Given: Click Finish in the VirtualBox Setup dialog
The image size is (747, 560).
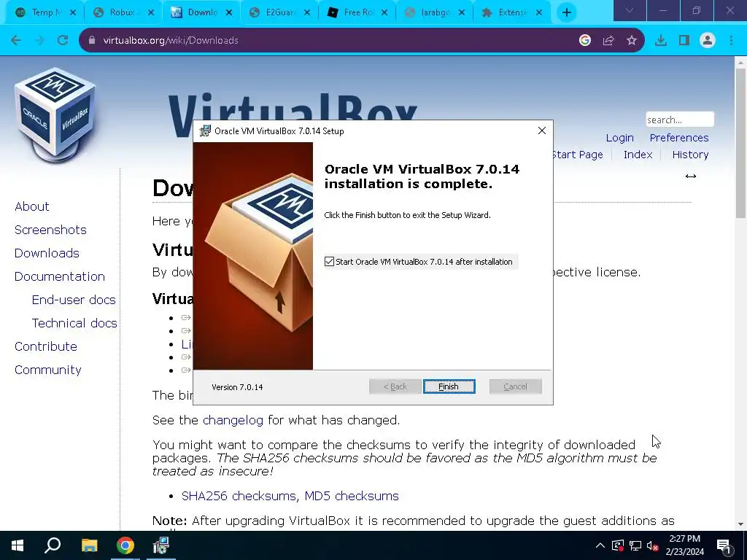Looking at the screenshot, I should pyautogui.click(x=449, y=386).
